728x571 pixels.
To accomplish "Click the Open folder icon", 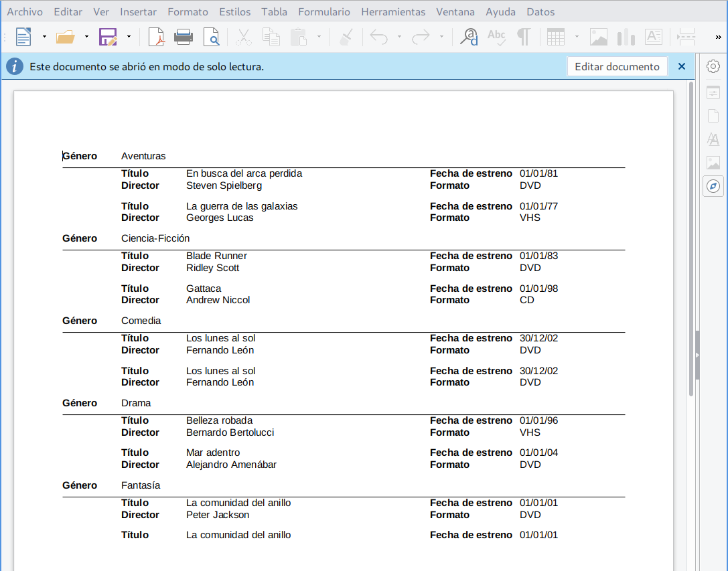I will coord(65,37).
